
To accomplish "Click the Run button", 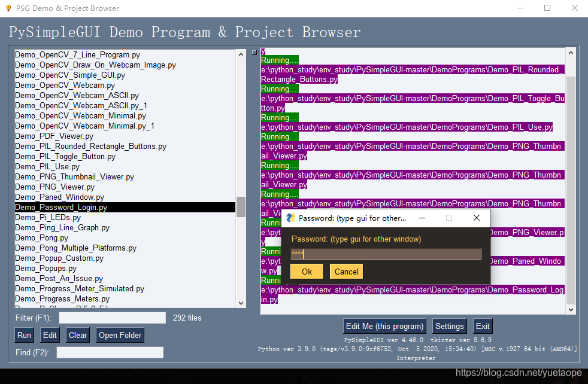I will point(24,336).
